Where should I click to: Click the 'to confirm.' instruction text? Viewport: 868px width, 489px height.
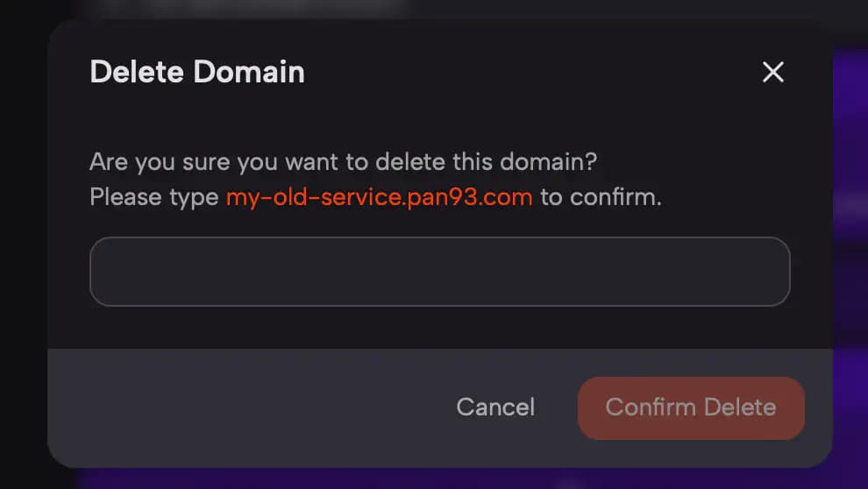coord(601,197)
